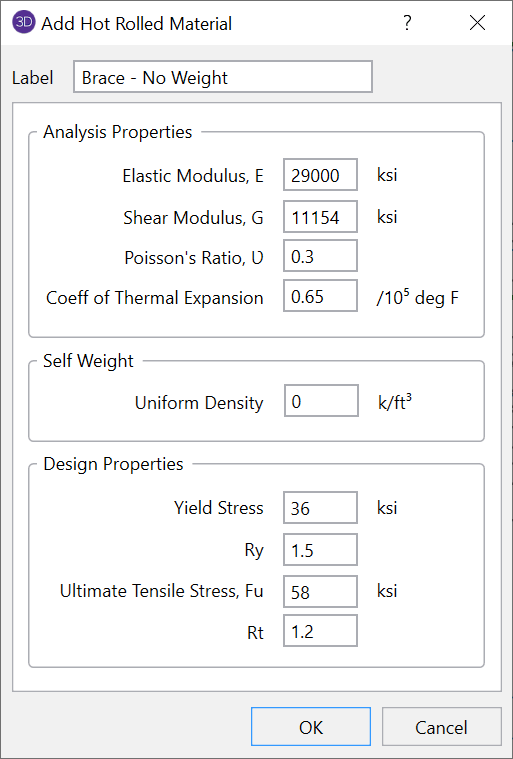The image size is (513, 759).
Task: Click the ksi unit next to Shear Modulus
Action: coord(387,216)
